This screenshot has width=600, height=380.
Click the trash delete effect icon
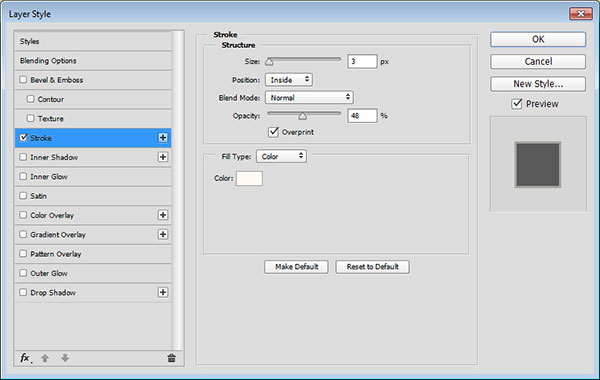(x=171, y=358)
